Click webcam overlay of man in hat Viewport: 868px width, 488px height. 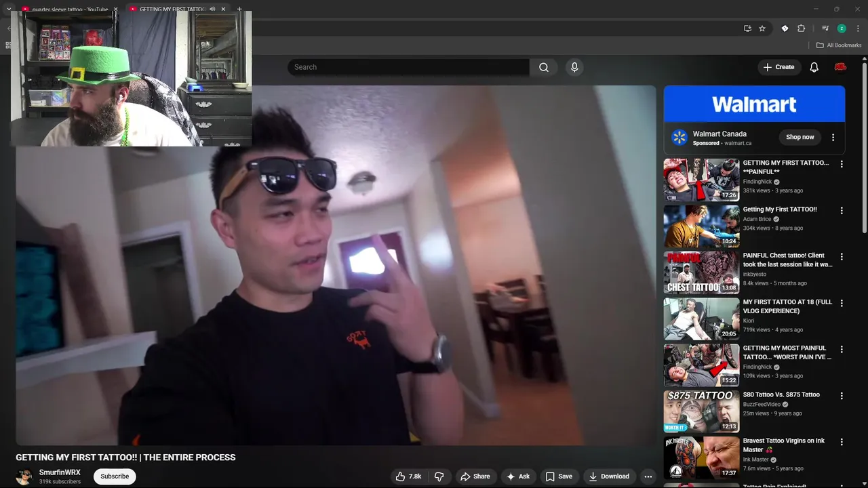point(131,78)
